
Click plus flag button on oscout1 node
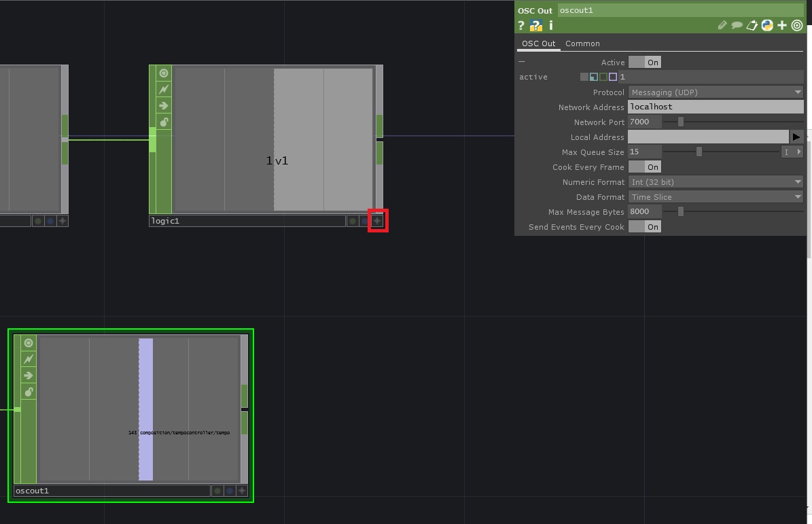pos(242,491)
